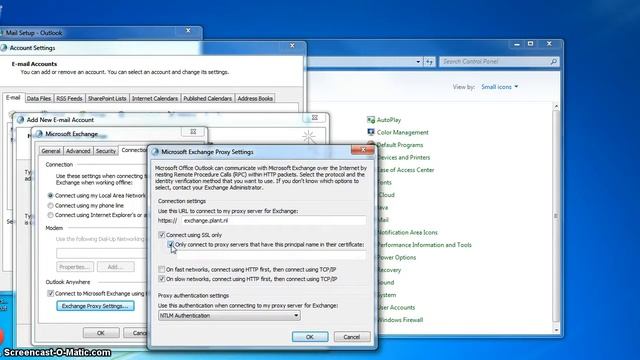Open Default Programs in Control Panel
The height and width of the screenshot is (360, 640).
(400, 145)
